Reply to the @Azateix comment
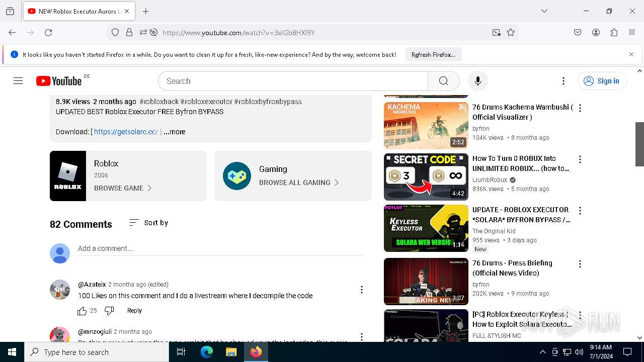This screenshot has height=362, width=644. [x=134, y=311]
